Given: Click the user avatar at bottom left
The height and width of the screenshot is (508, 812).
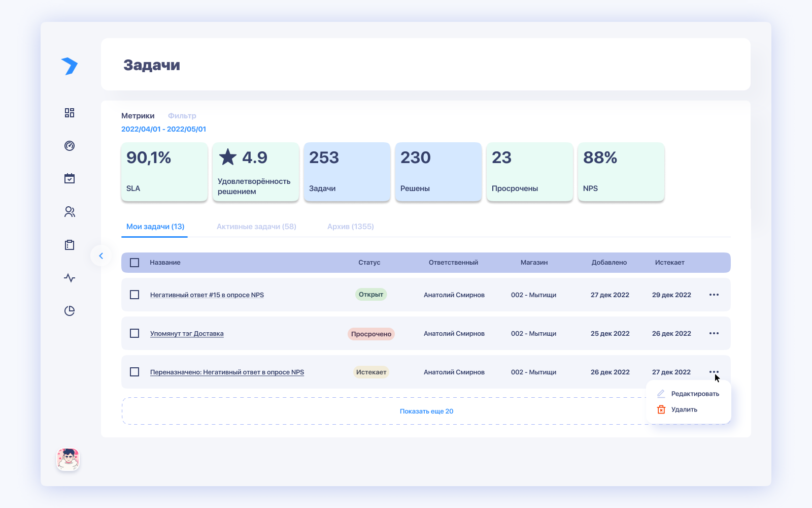Looking at the screenshot, I should click(68, 460).
